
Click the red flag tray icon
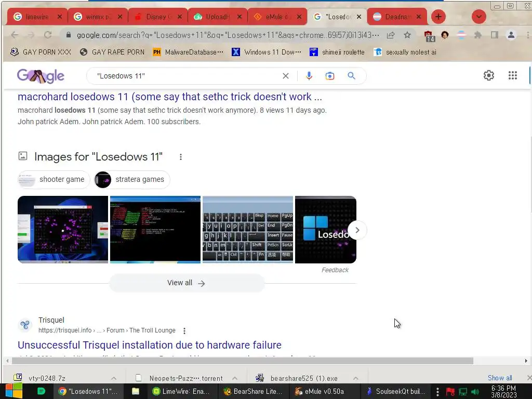click(x=450, y=392)
